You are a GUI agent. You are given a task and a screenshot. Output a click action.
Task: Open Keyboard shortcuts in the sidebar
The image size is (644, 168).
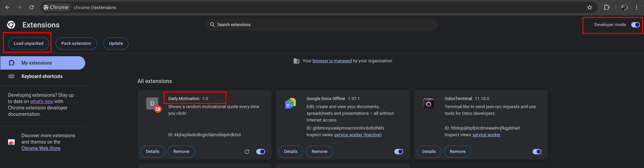[x=43, y=76]
